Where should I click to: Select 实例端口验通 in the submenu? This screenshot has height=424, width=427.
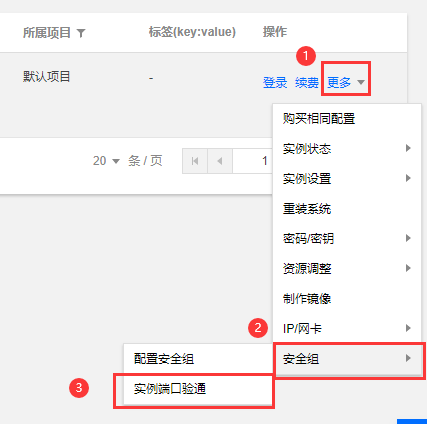coord(198,389)
